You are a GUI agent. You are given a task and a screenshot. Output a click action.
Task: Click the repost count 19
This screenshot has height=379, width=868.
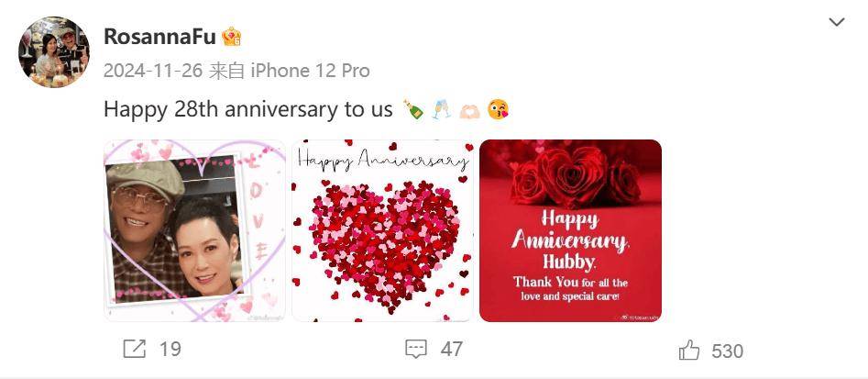click(170, 349)
